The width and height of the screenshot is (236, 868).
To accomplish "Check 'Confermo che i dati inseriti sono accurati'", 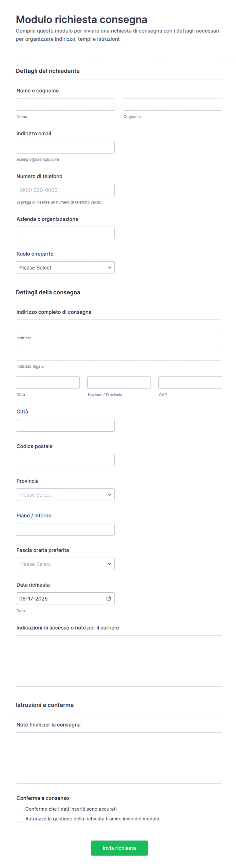I will pos(19,809).
